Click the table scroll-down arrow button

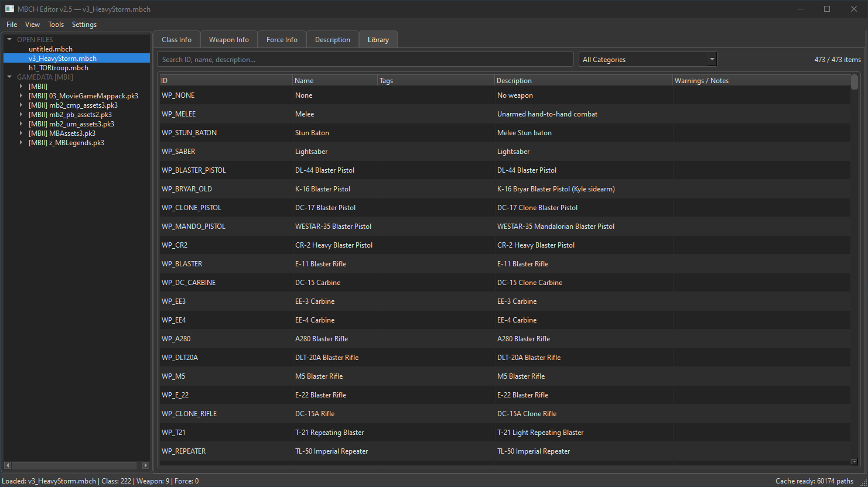[x=855, y=462]
